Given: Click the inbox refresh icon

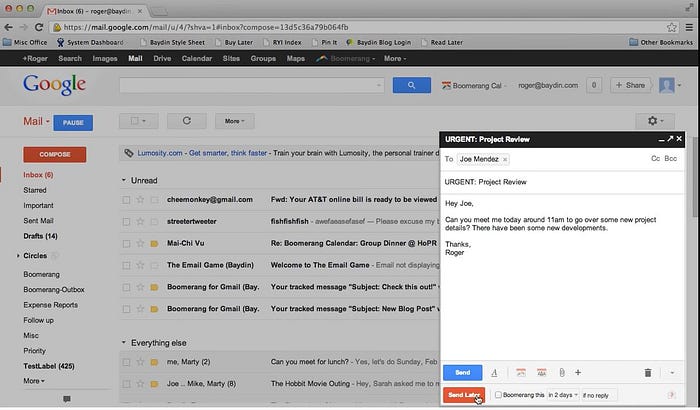Looking at the screenshot, I should [187, 121].
